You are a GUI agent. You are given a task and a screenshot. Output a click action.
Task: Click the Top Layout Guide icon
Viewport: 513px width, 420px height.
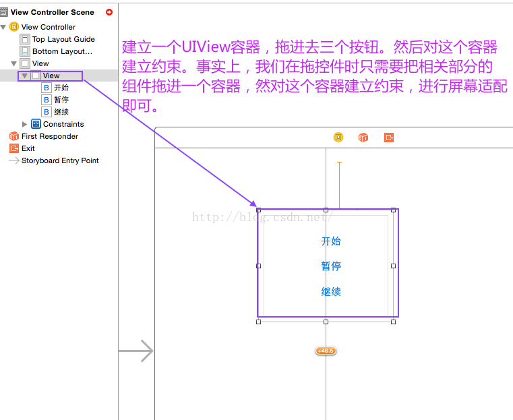(25, 39)
